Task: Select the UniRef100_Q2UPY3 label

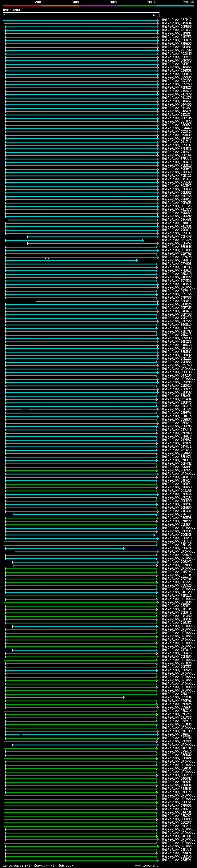Action: (x=177, y=403)
